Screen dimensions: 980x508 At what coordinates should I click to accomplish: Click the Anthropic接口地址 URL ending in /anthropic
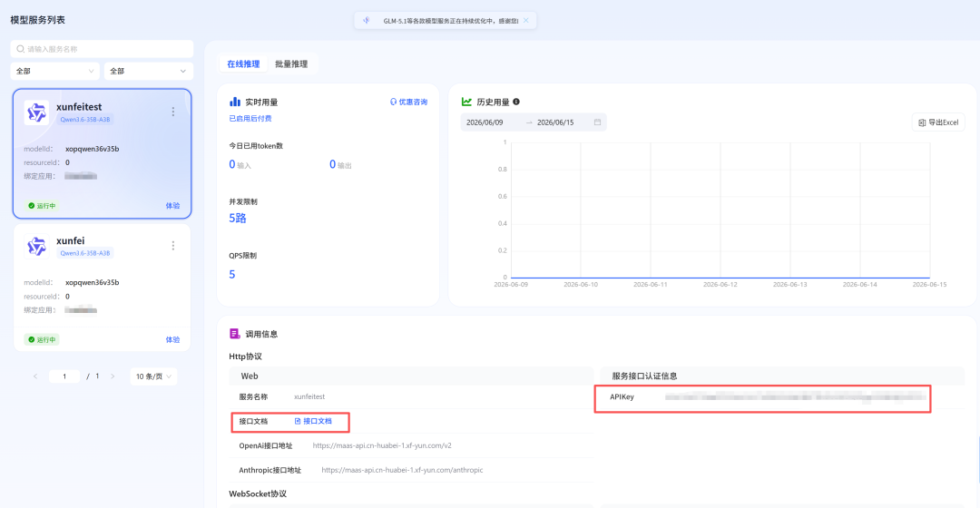click(x=402, y=470)
